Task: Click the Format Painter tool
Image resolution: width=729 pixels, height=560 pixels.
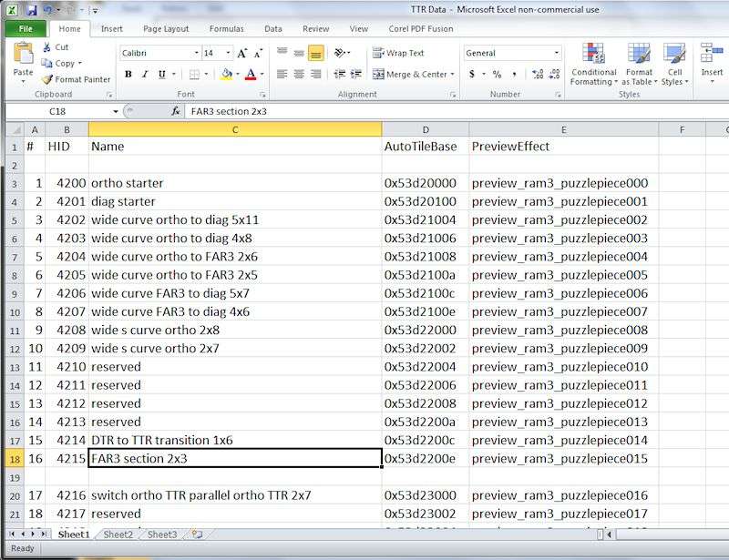Action: (x=77, y=79)
